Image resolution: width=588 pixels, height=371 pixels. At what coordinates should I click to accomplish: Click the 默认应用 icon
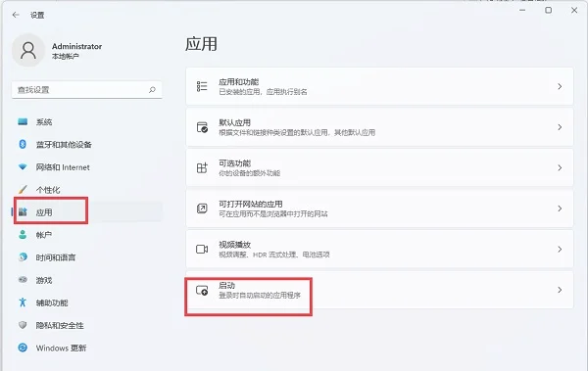(x=202, y=127)
